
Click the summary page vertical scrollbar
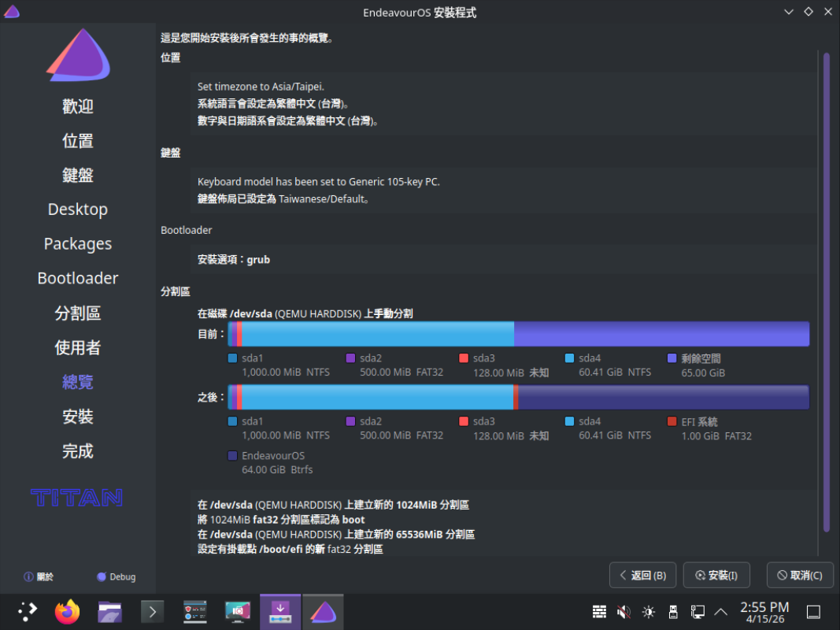pos(826,291)
